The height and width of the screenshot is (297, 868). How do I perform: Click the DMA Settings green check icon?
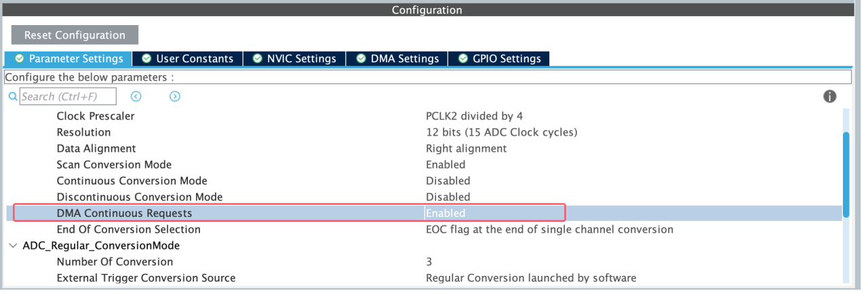tap(361, 59)
